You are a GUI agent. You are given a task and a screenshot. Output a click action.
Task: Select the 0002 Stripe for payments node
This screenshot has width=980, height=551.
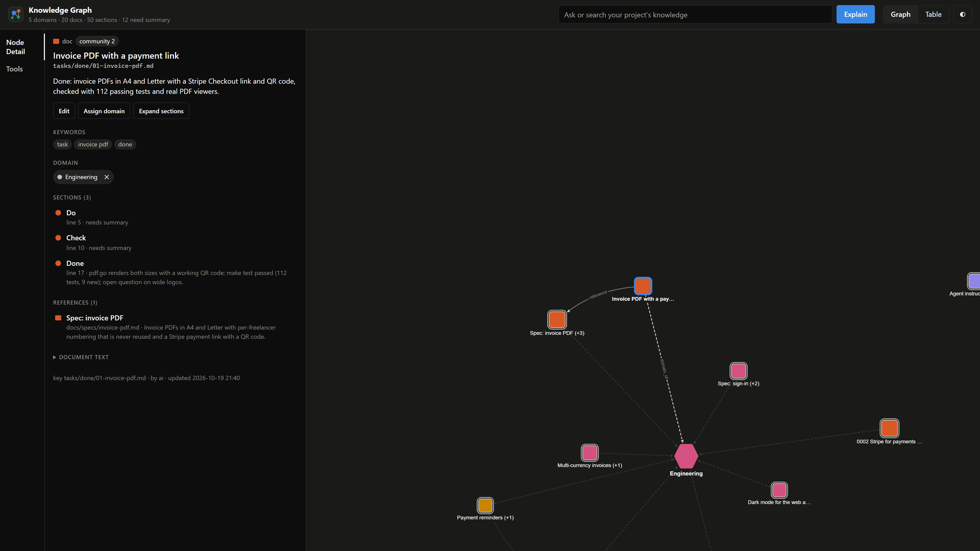coord(889,428)
